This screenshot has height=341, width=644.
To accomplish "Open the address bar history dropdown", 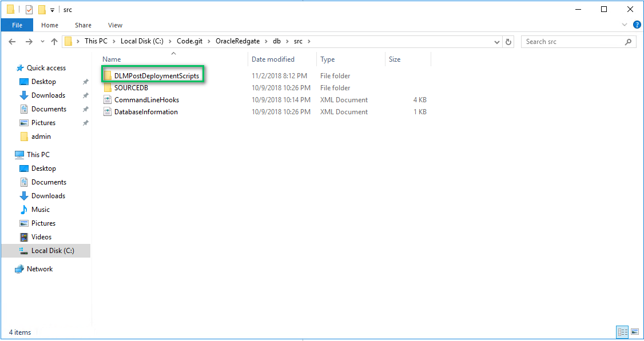I will pos(497,42).
